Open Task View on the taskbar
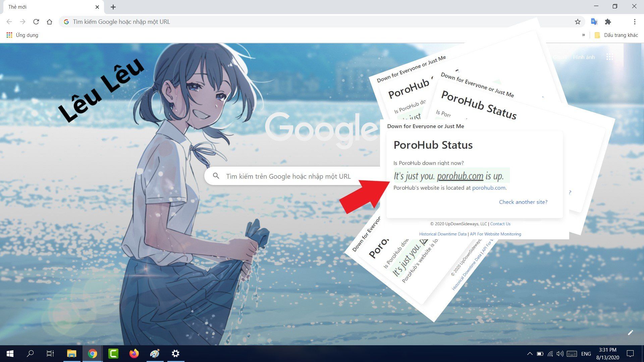Image resolution: width=644 pixels, height=362 pixels. 50,354
